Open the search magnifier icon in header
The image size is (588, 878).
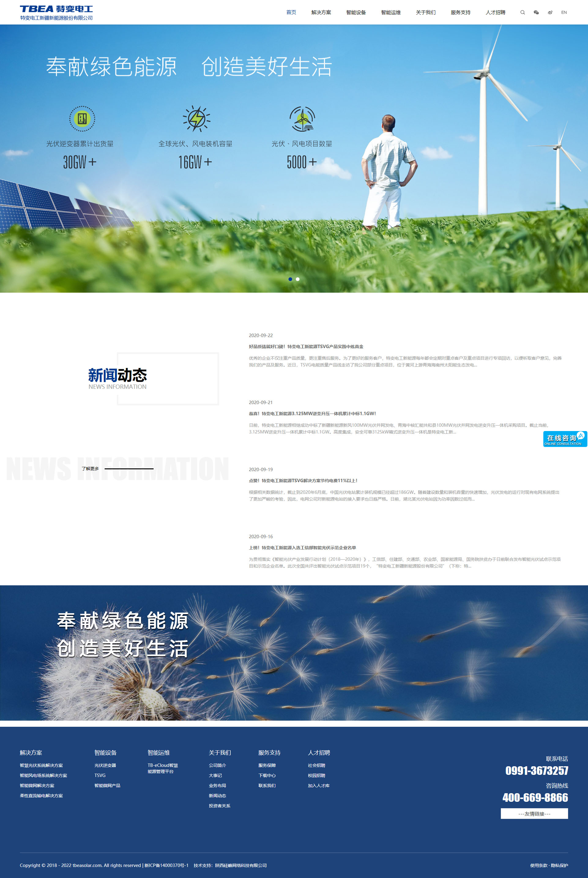[x=522, y=12]
